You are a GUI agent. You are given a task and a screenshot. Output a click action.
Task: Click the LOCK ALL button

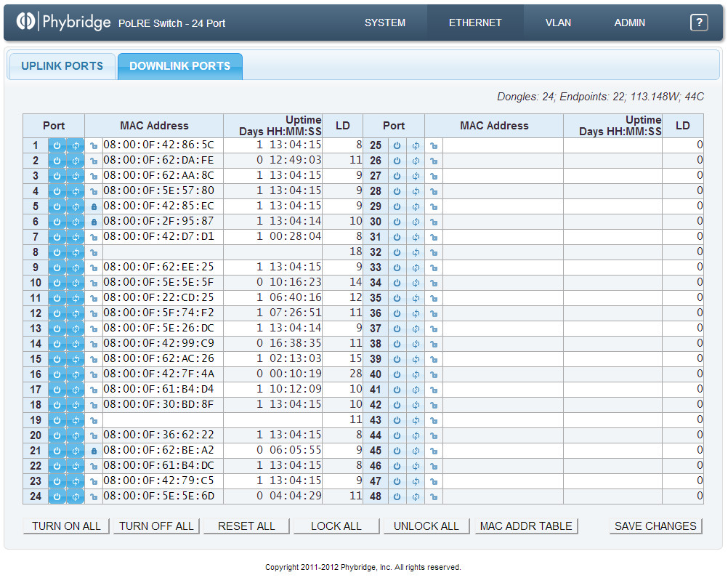[336, 526]
